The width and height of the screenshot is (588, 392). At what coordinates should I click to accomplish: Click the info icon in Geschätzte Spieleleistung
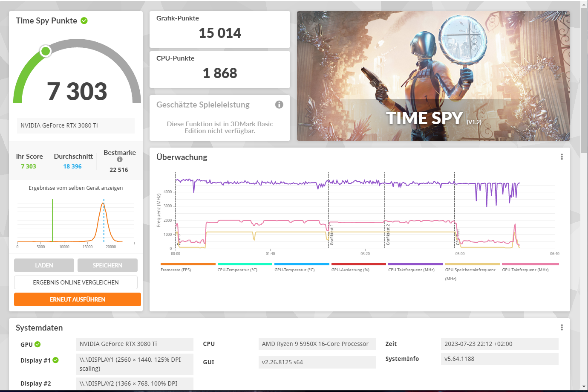coord(279,105)
